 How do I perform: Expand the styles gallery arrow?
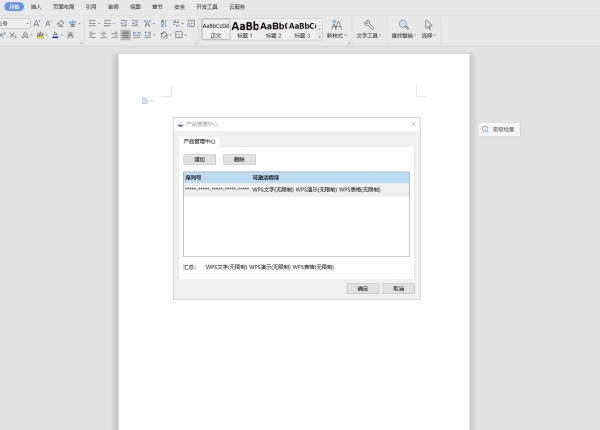[319, 35]
